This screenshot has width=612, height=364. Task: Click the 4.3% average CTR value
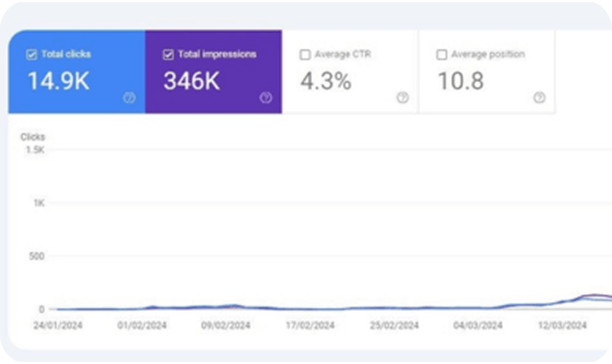(326, 81)
